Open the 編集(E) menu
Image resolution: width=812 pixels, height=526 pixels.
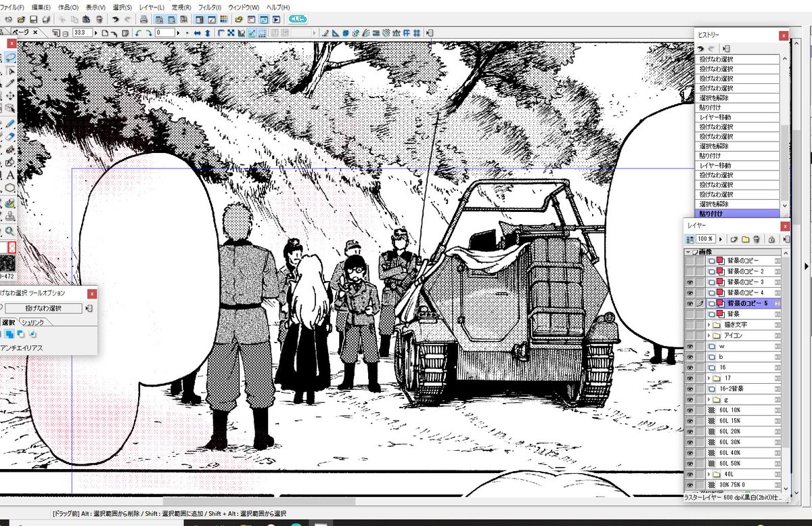coord(41,7)
